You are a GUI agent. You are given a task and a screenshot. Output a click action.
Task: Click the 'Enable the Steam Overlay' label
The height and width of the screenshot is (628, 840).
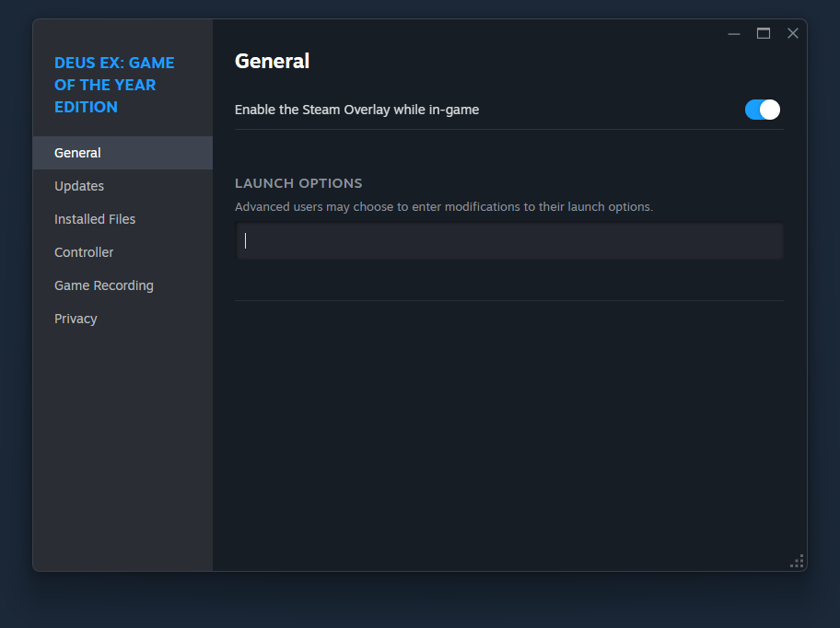pyautogui.click(x=356, y=110)
